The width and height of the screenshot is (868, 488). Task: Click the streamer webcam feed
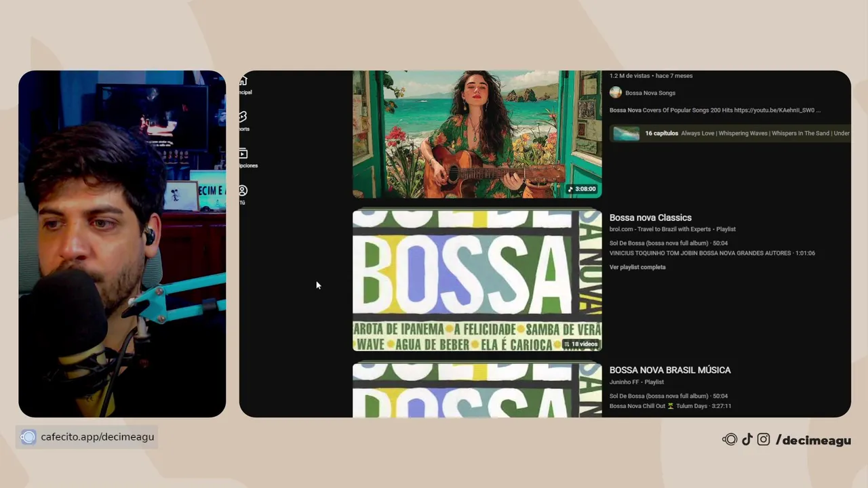click(122, 244)
